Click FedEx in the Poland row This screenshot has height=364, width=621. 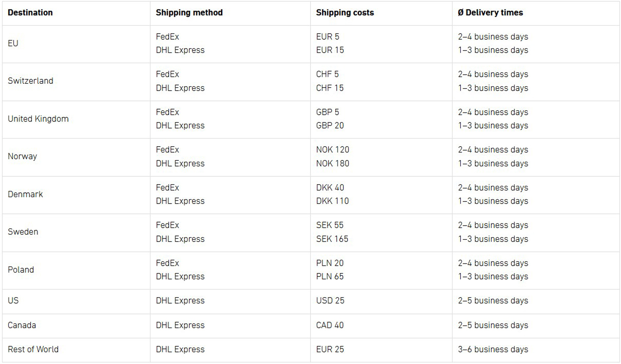(x=167, y=263)
